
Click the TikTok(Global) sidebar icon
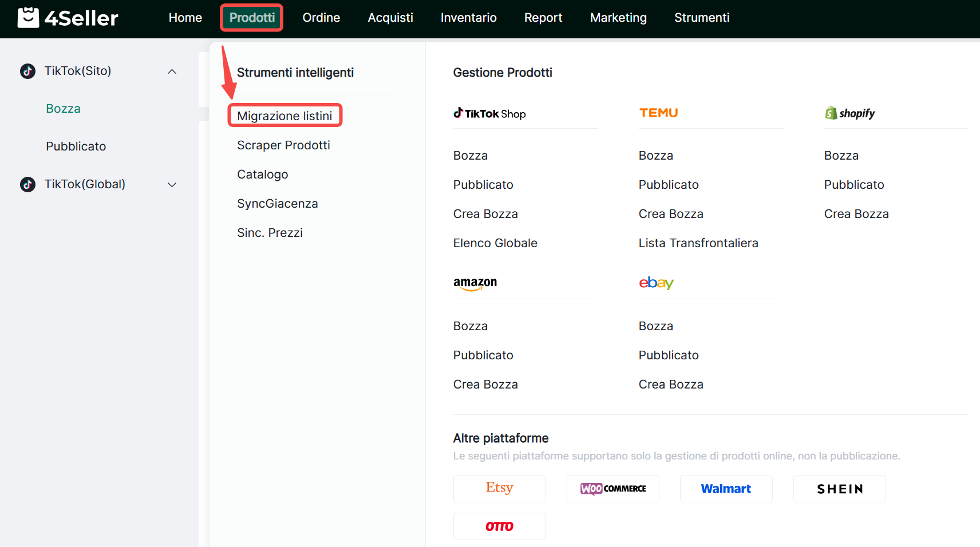coord(27,184)
